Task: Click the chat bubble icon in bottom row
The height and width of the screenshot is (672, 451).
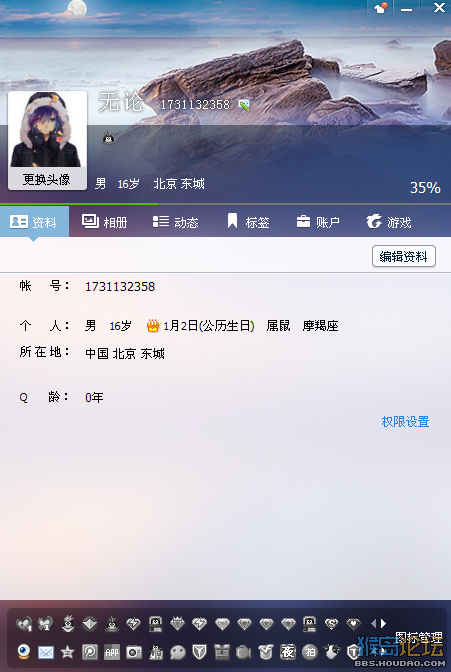Action: click(x=177, y=652)
